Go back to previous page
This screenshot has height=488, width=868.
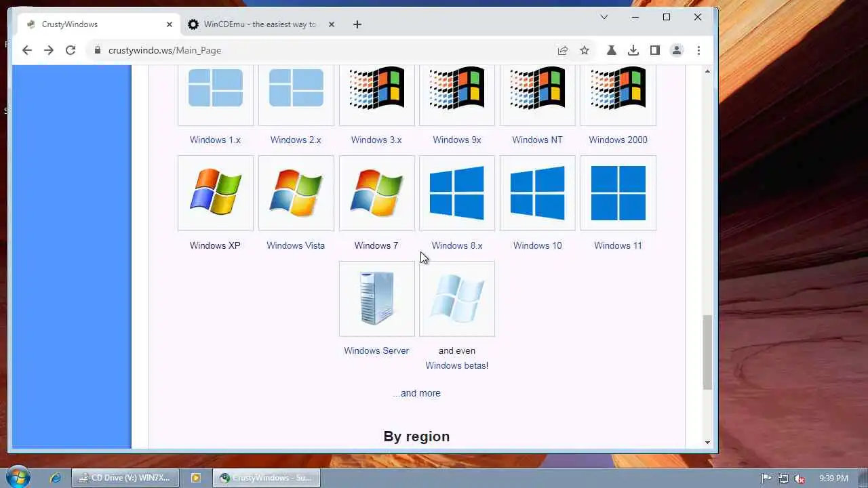click(27, 50)
